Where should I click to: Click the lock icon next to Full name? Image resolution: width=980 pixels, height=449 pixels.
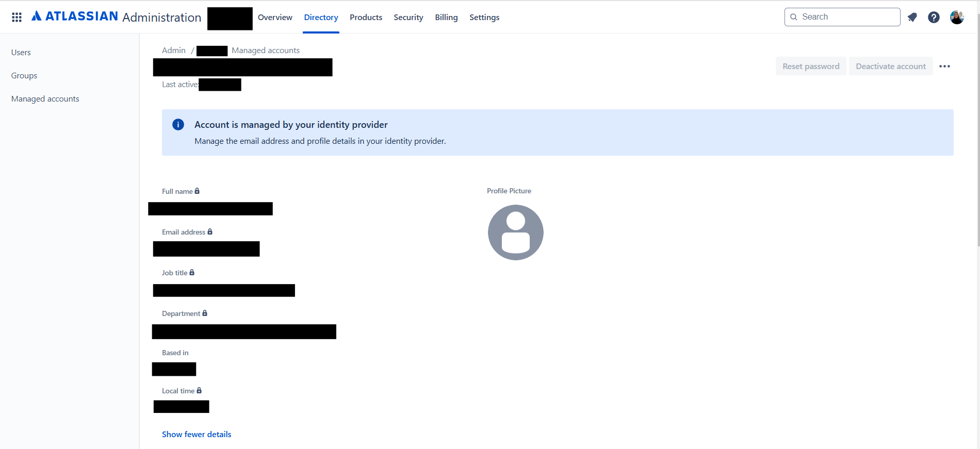pyautogui.click(x=197, y=191)
